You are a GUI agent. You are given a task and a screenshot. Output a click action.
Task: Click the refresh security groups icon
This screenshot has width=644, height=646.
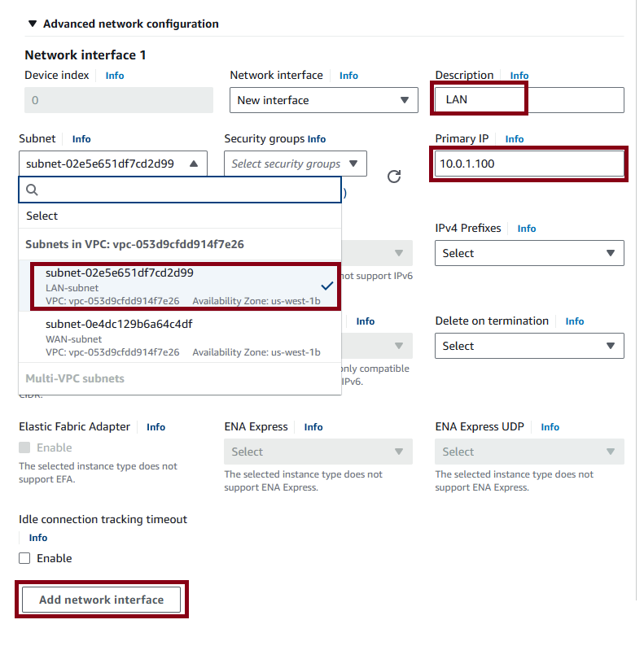click(394, 177)
